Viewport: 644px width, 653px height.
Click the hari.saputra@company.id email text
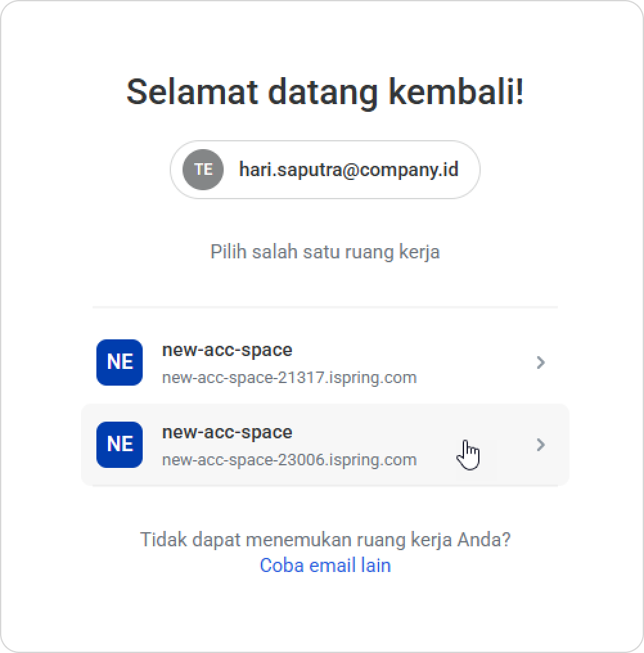pos(348,170)
